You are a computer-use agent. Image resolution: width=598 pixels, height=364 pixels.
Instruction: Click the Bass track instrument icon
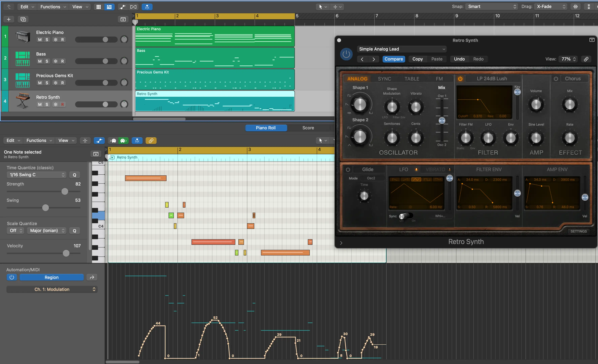[23, 58]
